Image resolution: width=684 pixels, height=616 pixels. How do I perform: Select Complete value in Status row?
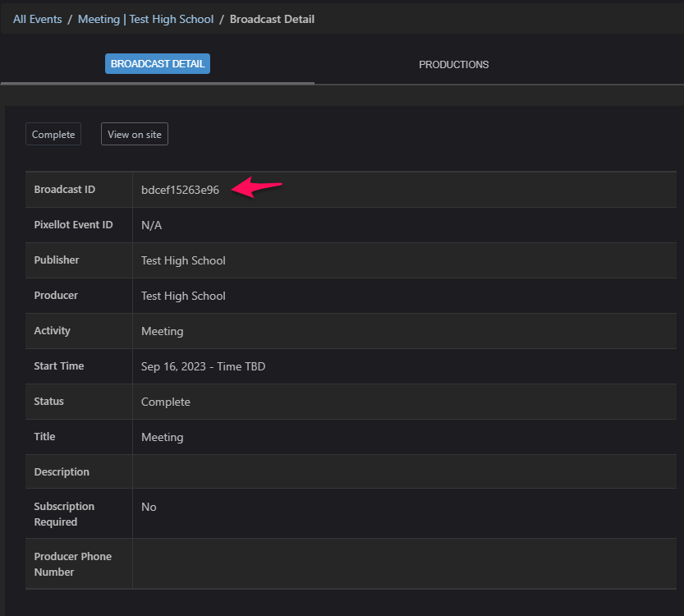point(166,402)
